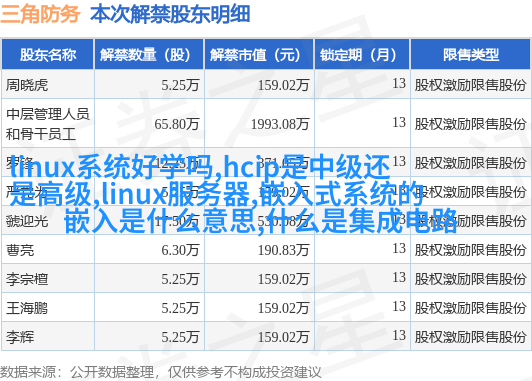Click the 股东名称 column header
532x381 pixels.
coord(48,55)
